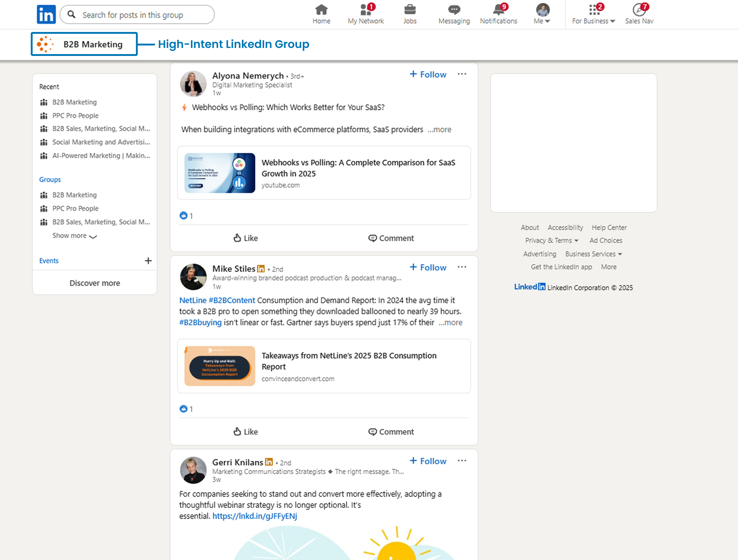The height and width of the screenshot is (560, 738).
Task: Click the LinkedIn logo
Action: coord(46,14)
